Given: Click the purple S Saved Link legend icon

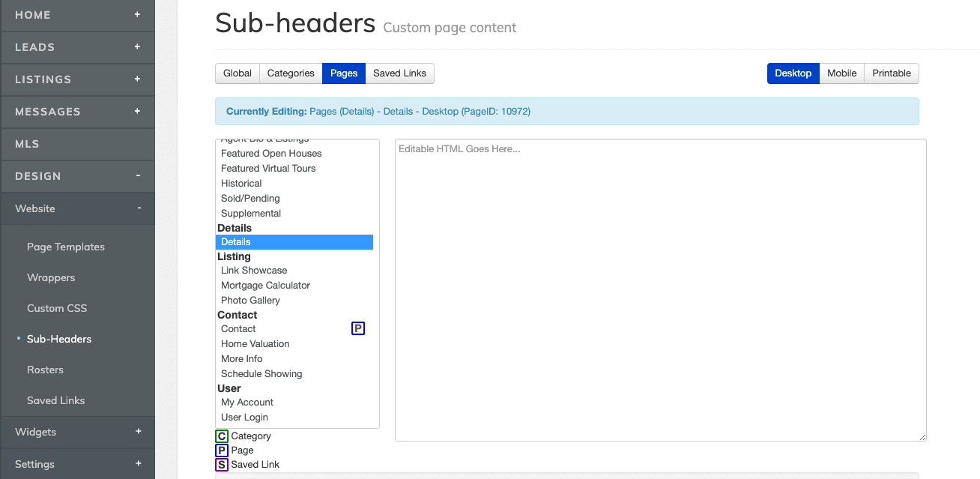Looking at the screenshot, I should [221, 464].
